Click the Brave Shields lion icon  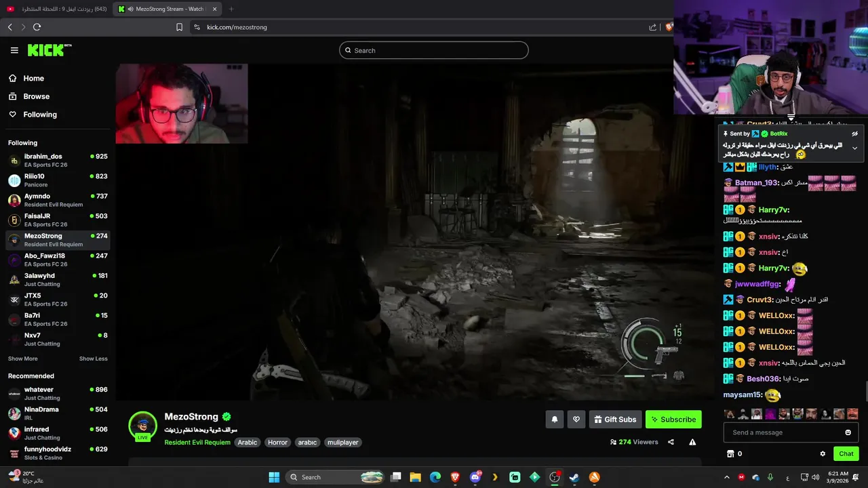pos(669,27)
